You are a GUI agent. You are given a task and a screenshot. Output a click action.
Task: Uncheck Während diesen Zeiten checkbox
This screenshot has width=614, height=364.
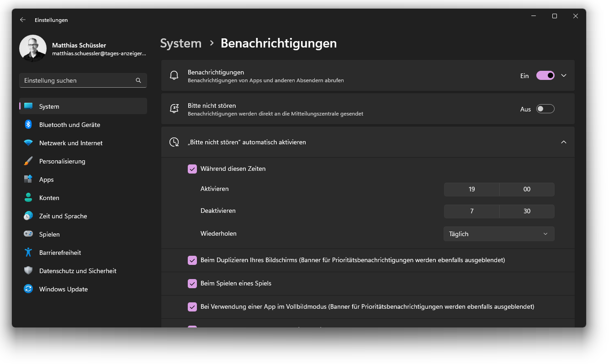click(192, 169)
